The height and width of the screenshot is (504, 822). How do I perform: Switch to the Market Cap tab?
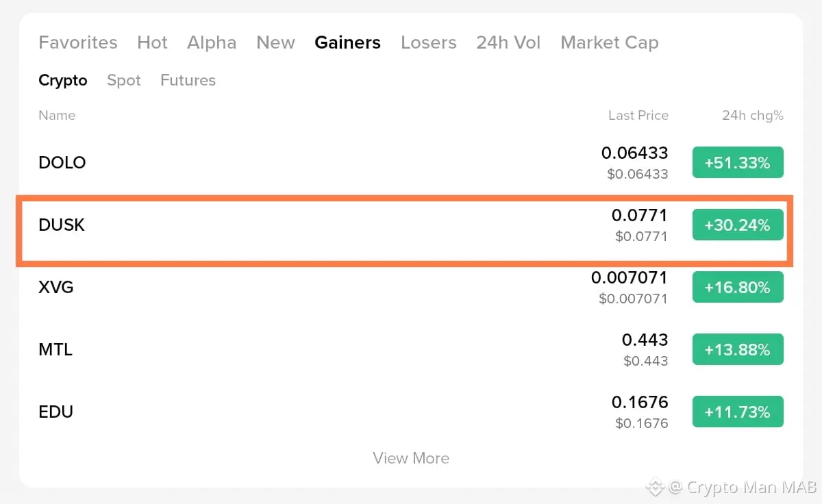(609, 42)
